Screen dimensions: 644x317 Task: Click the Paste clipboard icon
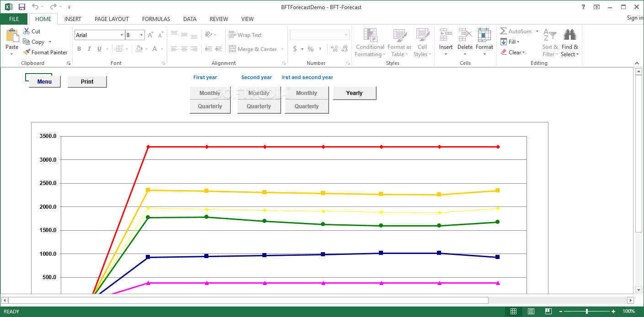(x=12, y=36)
